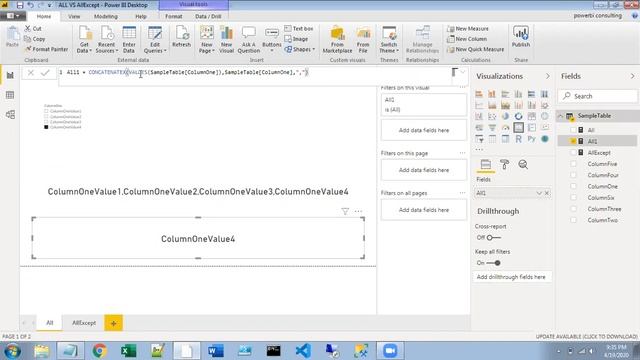Viewport: 640px width, 360px height.
Task: Toggle Keep all filters switch
Action: click(x=493, y=263)
